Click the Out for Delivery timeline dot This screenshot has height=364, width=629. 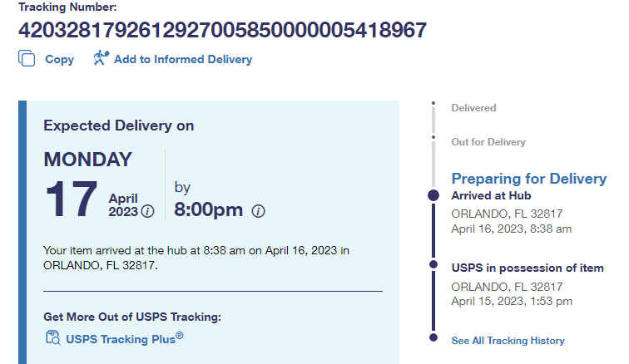coord(433,135)
